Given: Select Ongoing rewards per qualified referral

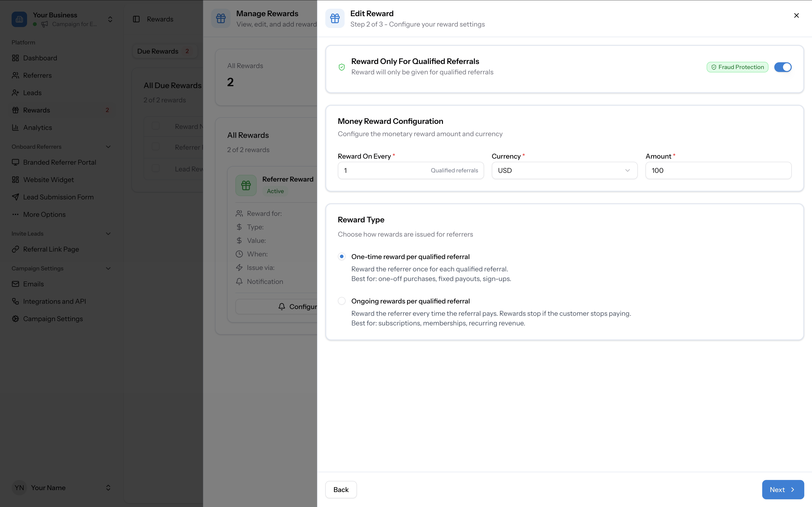Looking at the screenshot, I should click(x=341, y=301).
